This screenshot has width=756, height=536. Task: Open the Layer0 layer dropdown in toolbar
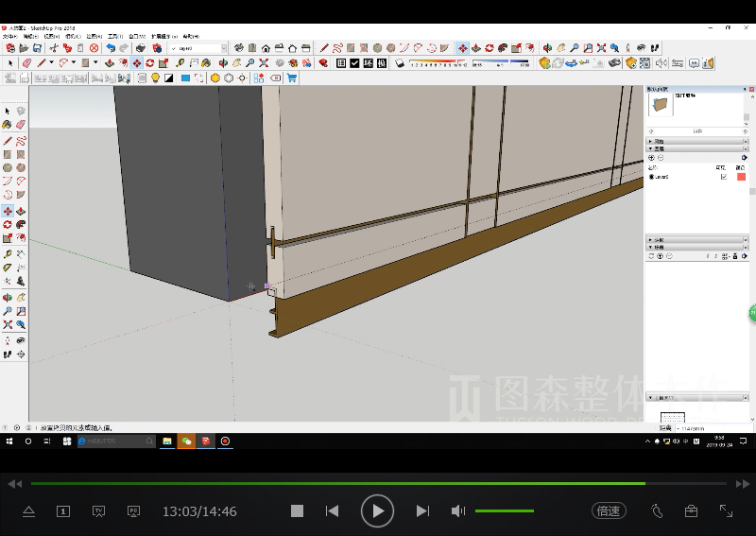(x=223, y=47)
